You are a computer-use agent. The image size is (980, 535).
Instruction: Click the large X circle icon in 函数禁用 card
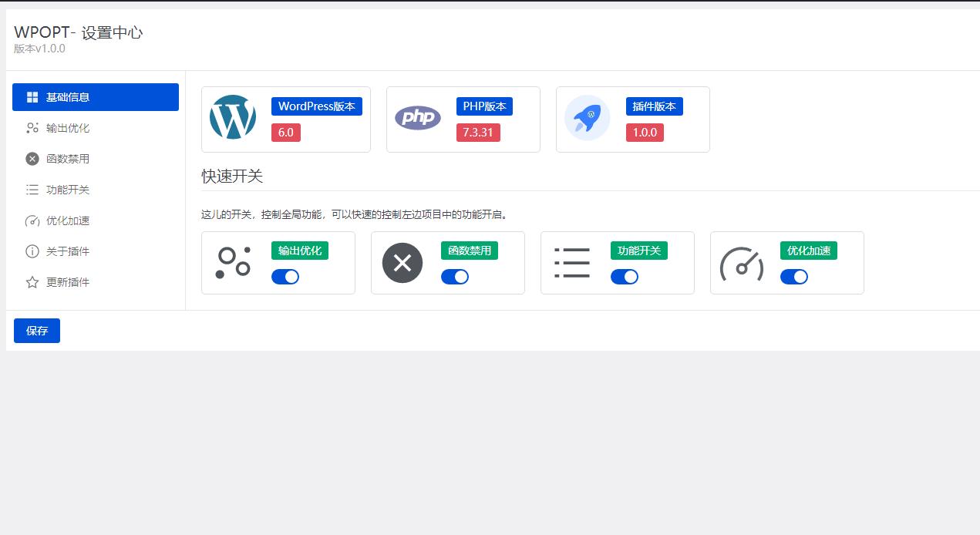(402, 263)
